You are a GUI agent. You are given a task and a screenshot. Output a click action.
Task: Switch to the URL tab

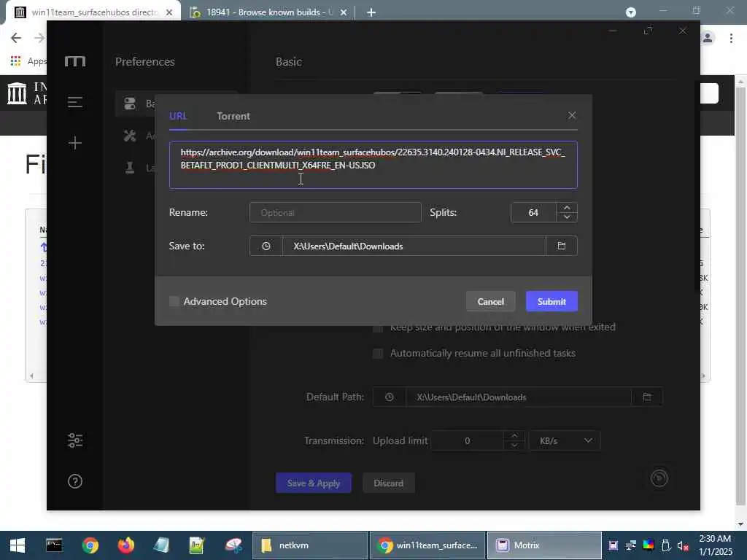[178, 116]
